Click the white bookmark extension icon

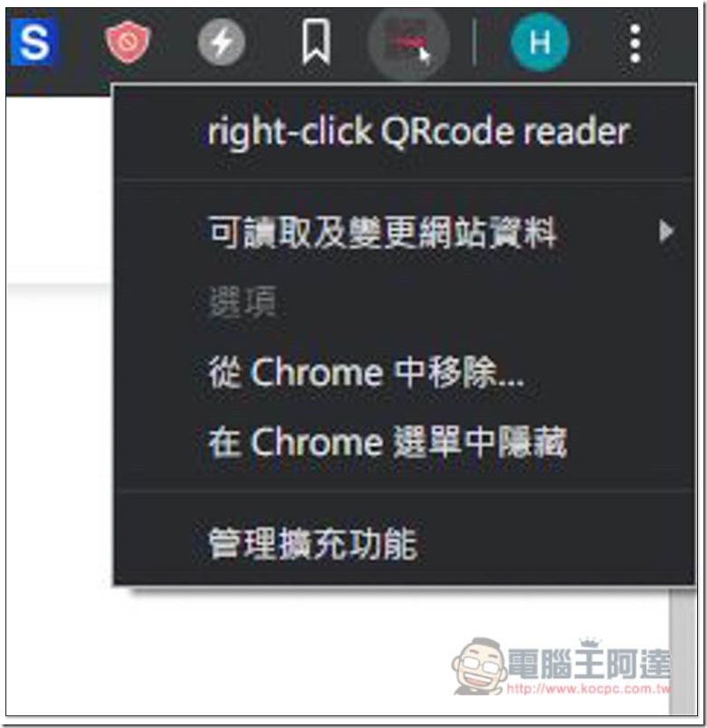[316, 42]
